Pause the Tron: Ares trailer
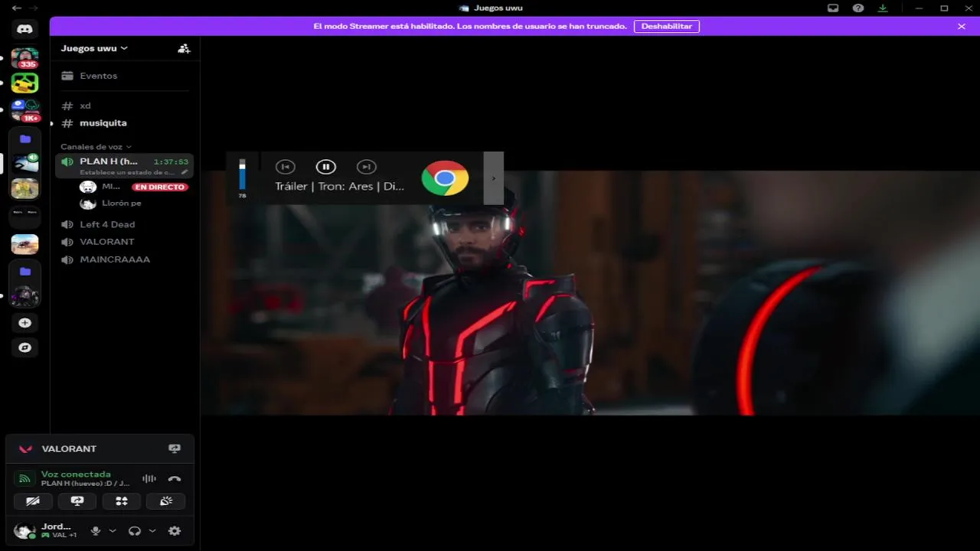This screenshot has height=551, width=980. (326, 167)
